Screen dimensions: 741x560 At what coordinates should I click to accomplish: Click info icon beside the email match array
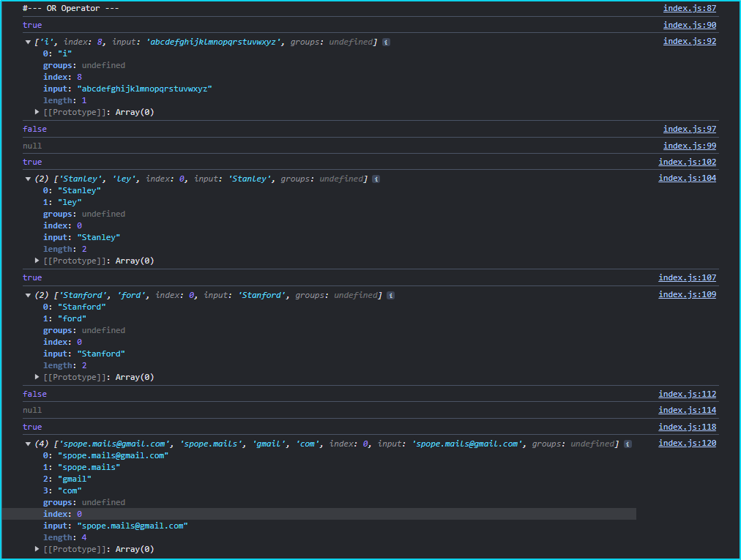(x=628, y=444)
